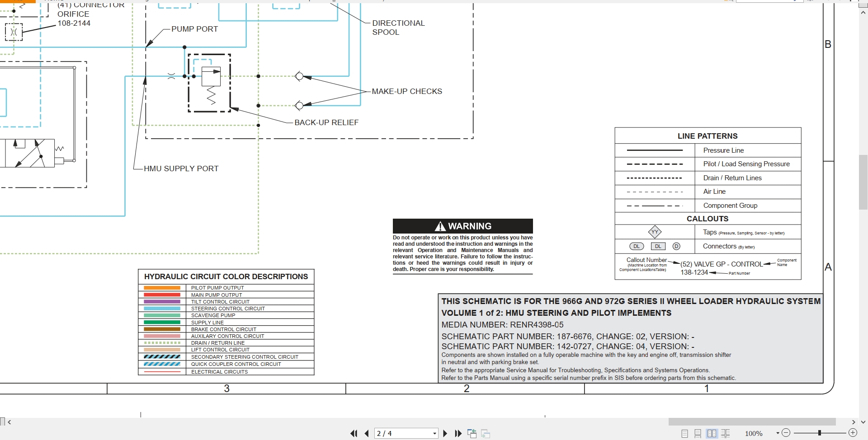
Task: Click the HMU SUPPLY PORT label
Action: [181, 169]
